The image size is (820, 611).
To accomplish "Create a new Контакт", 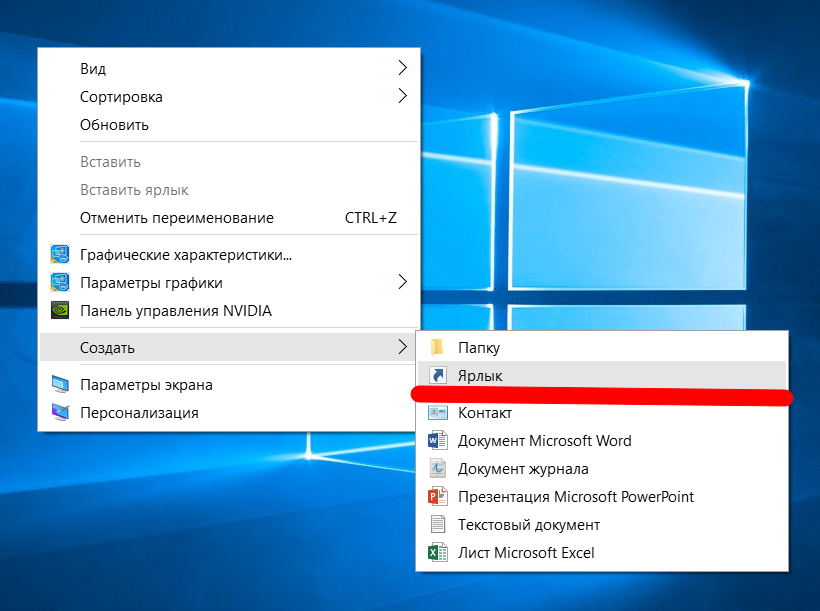I will tap(602, 413).
